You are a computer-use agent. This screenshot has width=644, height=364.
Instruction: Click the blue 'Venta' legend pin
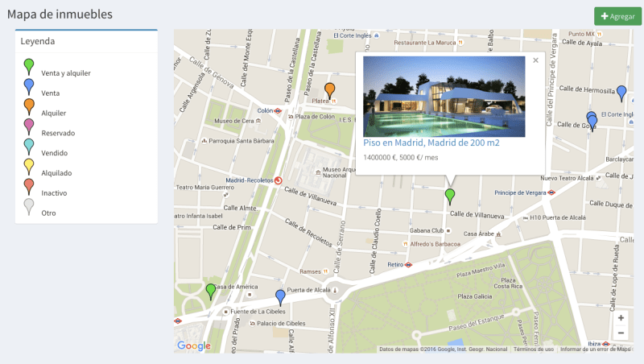point(29,86)
